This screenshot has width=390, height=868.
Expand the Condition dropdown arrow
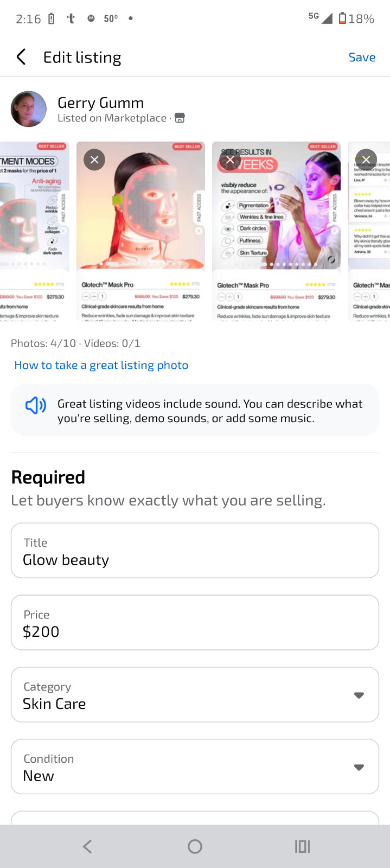(x=359, y=767)
